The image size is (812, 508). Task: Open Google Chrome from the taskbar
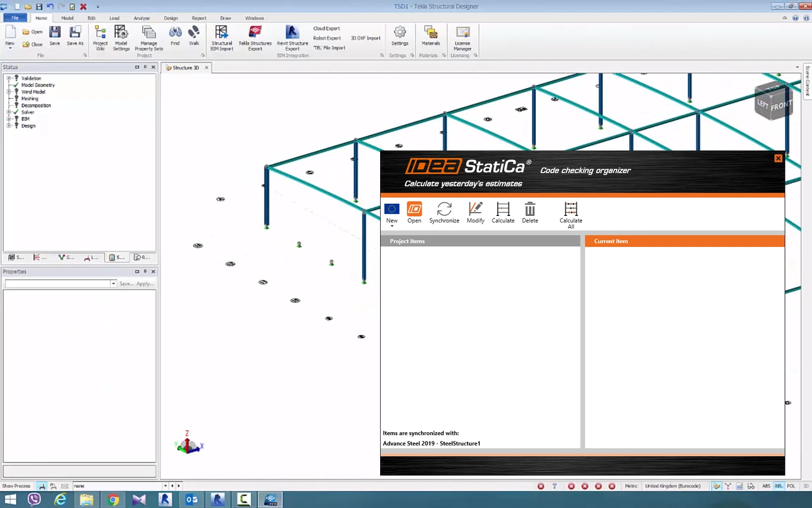click(x=113, y=499)
